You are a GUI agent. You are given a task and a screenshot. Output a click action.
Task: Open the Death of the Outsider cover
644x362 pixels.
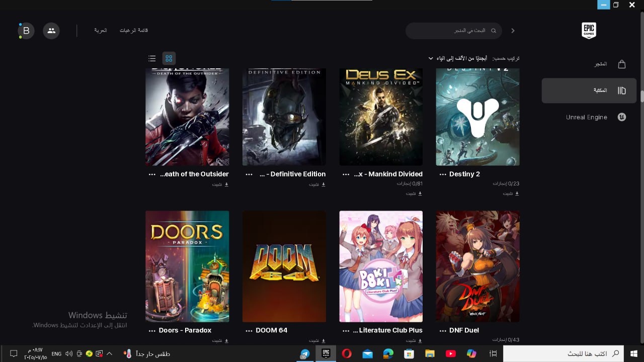[x=187, y=117]
